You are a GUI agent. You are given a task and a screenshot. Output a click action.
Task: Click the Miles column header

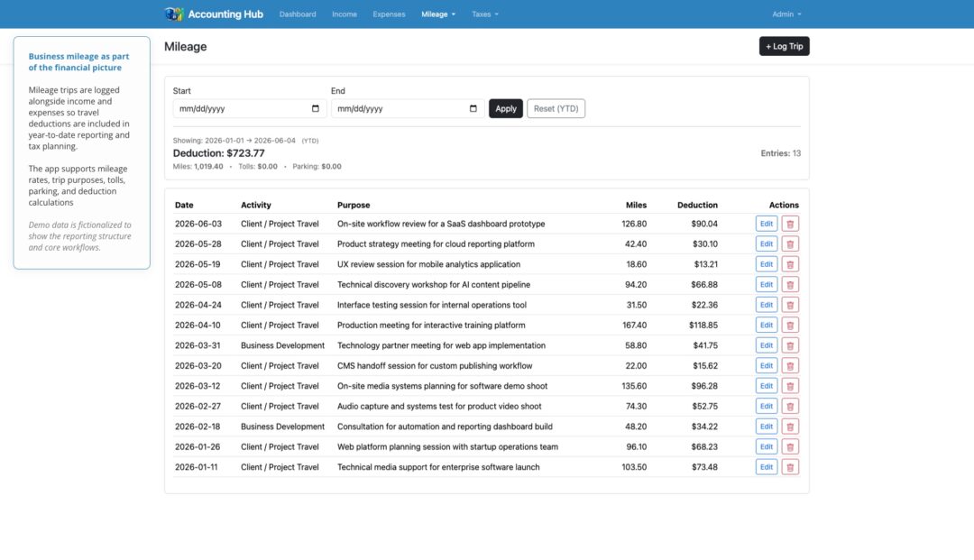pyautogui.click(x=636, y=205)
